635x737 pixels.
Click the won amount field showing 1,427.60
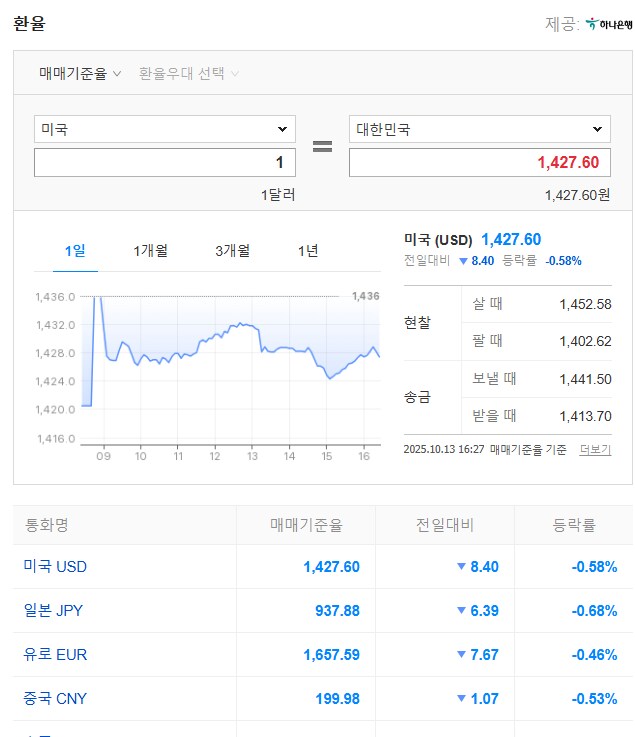coord(479,162)
